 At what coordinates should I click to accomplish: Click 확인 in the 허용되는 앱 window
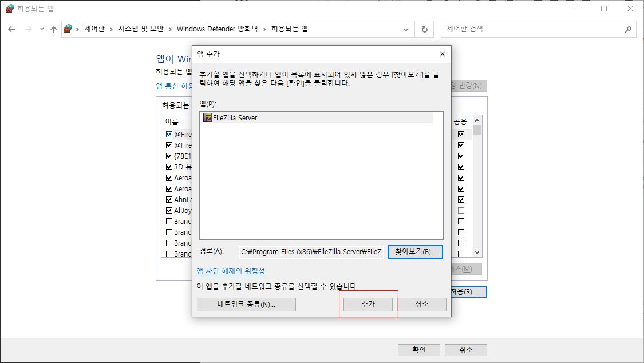[419, 350]
